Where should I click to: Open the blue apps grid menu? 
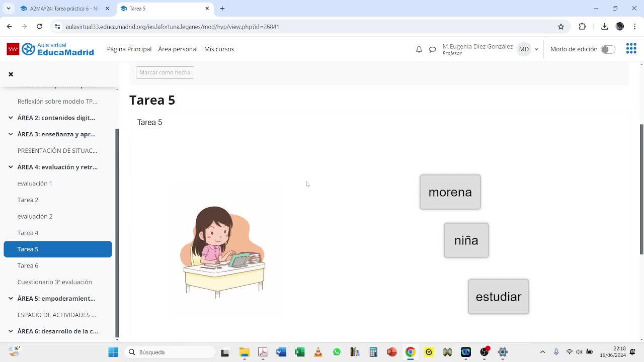[631, 49]
